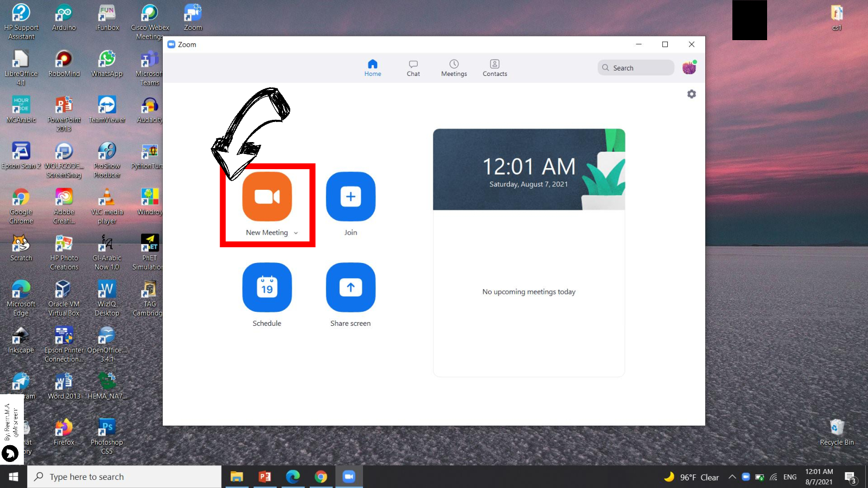
Task: Select the Recycle Bin desktop icon
Action: click(837, 428)
